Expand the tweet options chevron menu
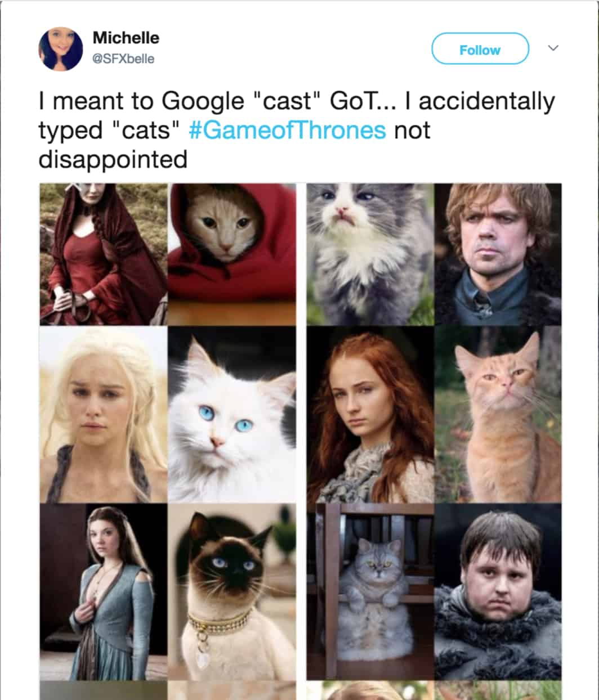599x700 pixels. (x=553, y=48)
